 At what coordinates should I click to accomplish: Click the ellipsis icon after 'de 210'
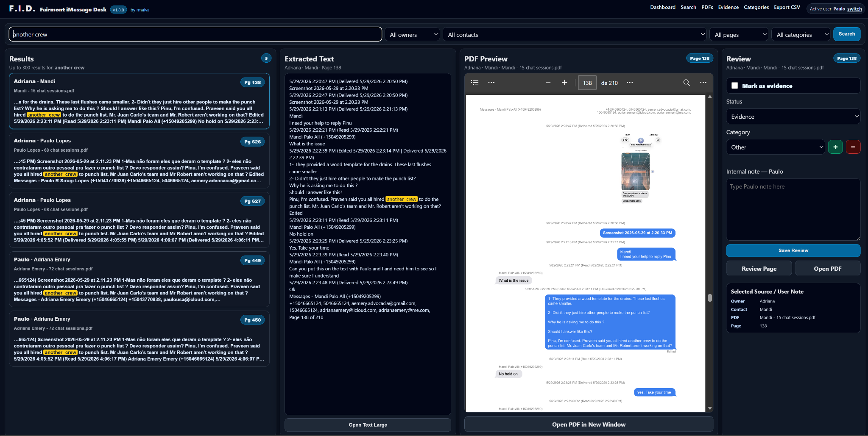(x=630, y=83)
